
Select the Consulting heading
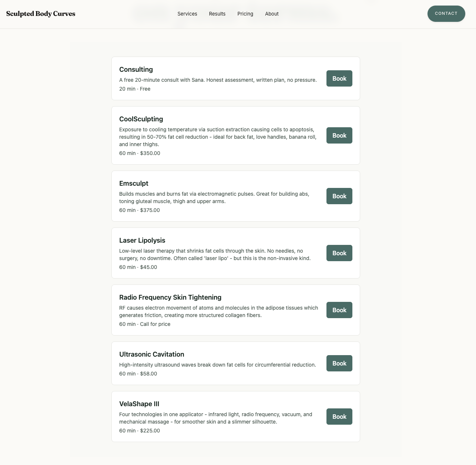[136, 70]
